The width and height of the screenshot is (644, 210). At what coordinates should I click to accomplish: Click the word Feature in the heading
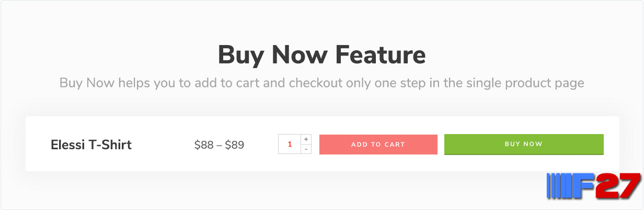(x=381, y=54)
